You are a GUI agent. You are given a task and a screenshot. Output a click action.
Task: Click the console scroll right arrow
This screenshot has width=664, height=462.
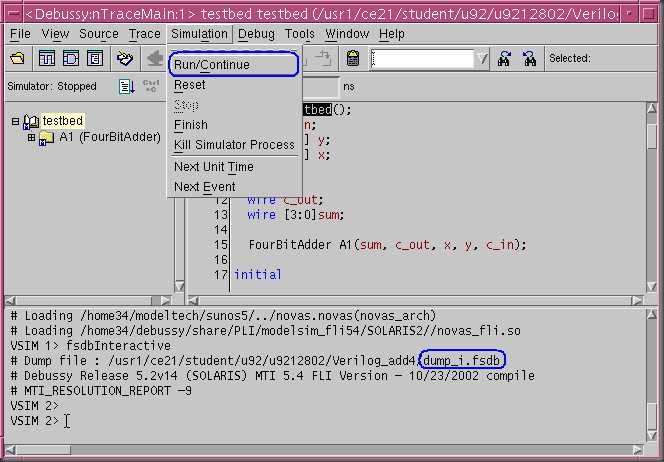(637, 450)
